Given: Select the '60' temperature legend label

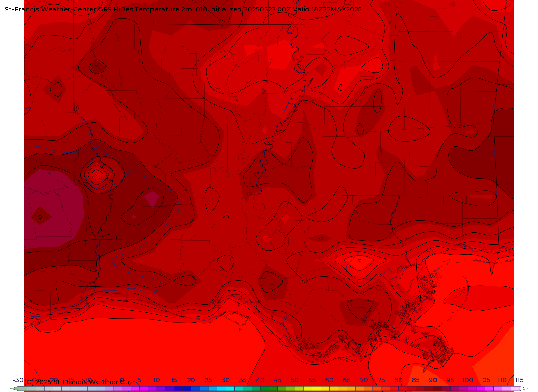Looking at the screenshot, I should pyautogui.click(x=329, y=380).
